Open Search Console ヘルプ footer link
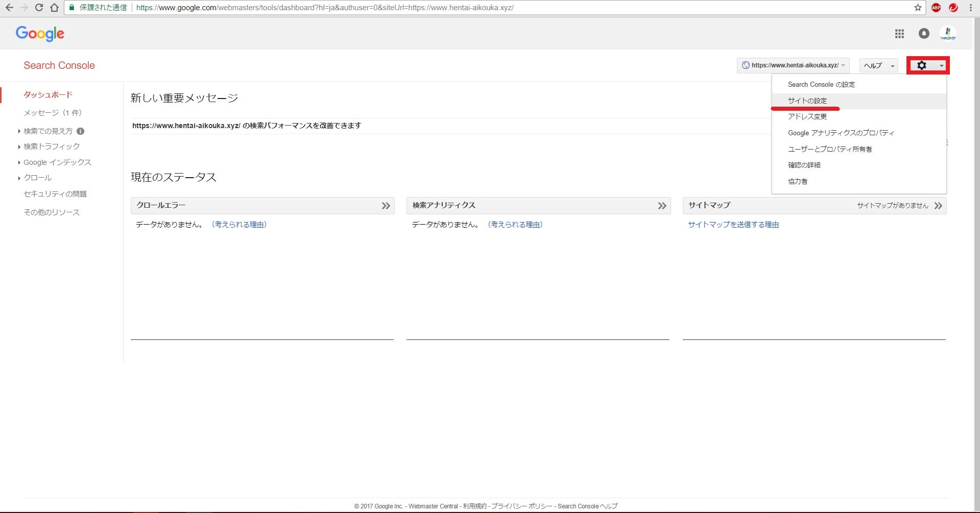This screenshot has width=980, height=513. [x=588, y=506]
